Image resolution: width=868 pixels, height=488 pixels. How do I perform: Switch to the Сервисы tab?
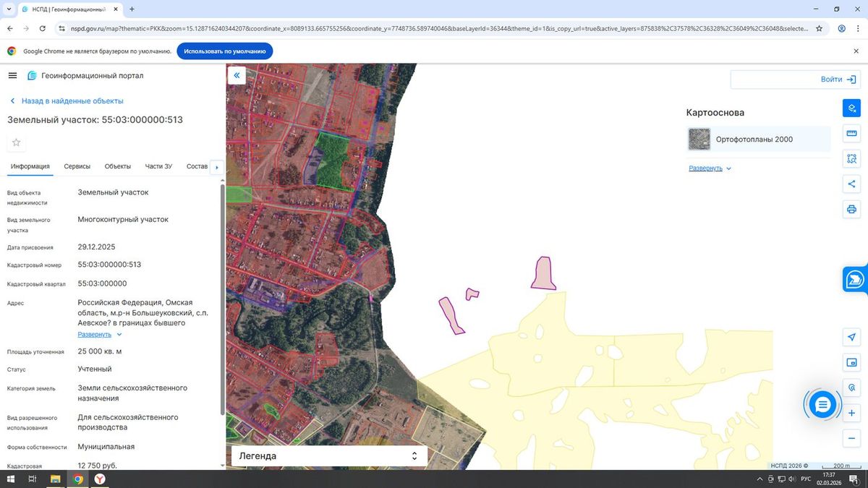tap(77, 166)
